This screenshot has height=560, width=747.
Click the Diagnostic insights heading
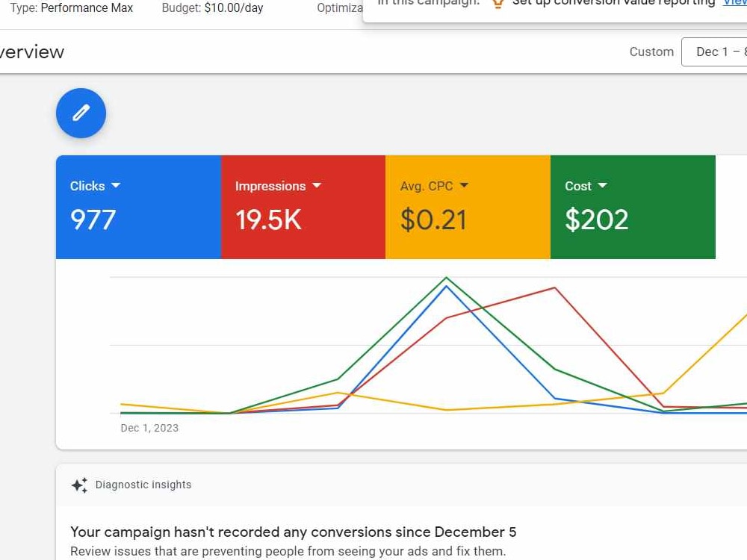click(143, 485)
